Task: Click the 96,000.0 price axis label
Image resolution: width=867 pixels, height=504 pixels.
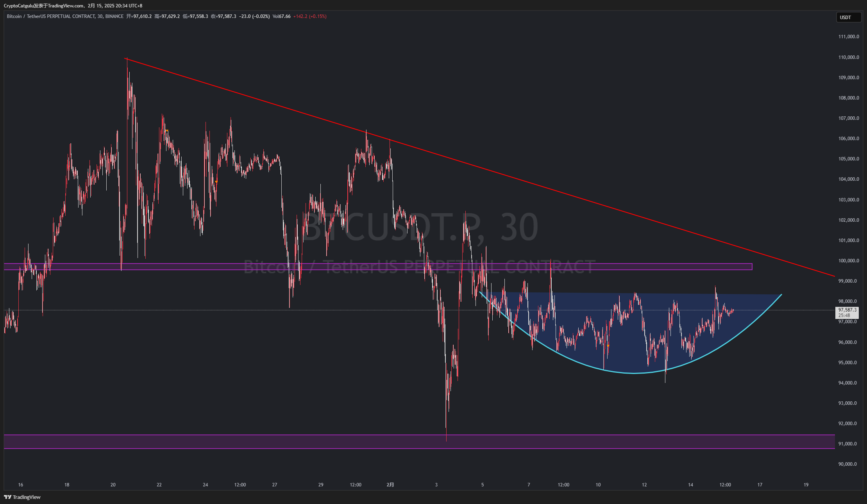Action: point(847,342)
